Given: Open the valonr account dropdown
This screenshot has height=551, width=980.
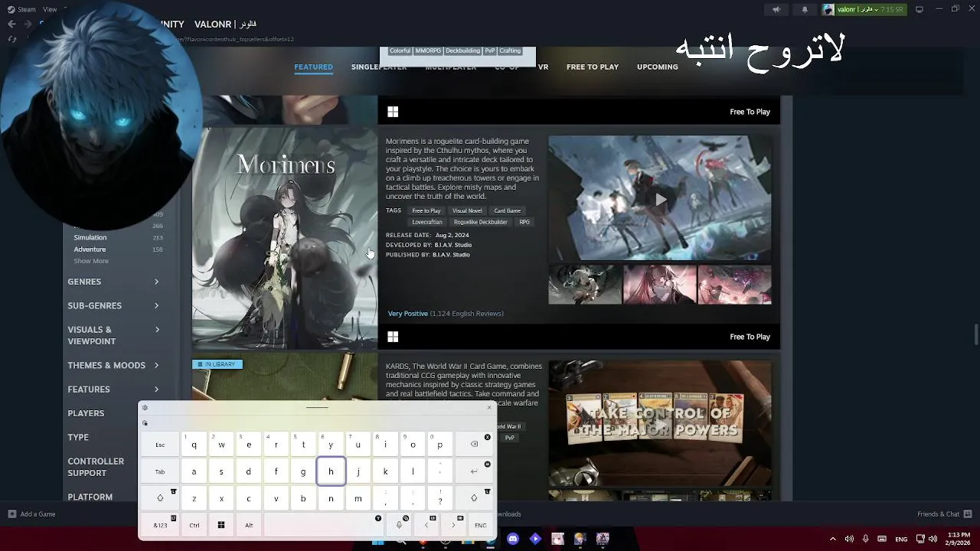Looking at the screenshot, I should click(864, 9).
